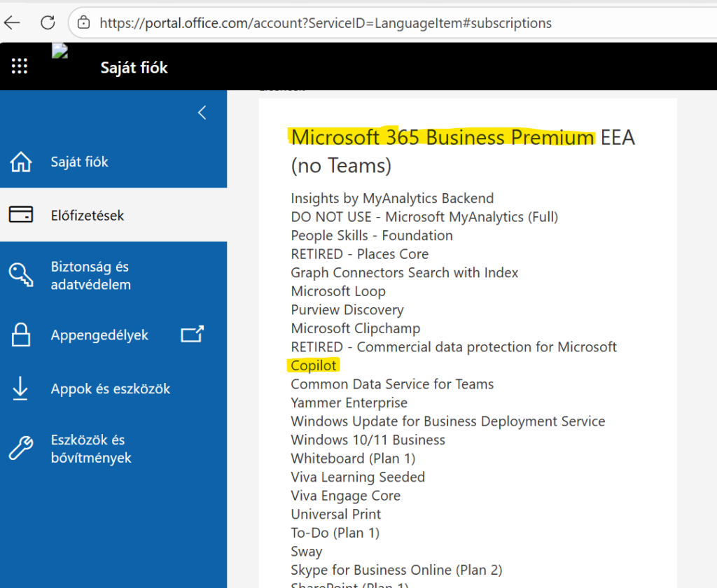Click the browser back arrow
Image resolution: width=717 pixels, height=588 pixels.
(x=12, y=22)
